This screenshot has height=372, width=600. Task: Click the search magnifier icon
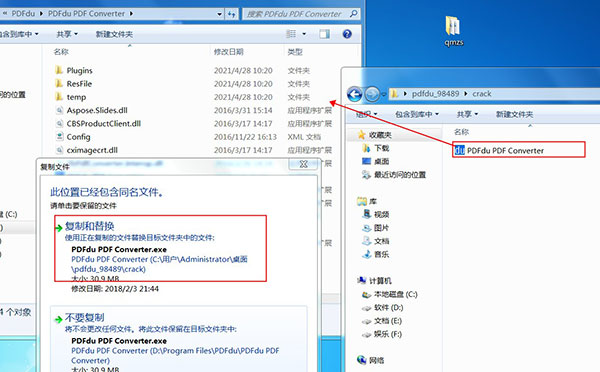pyautogui.click(x=354, y=14)
